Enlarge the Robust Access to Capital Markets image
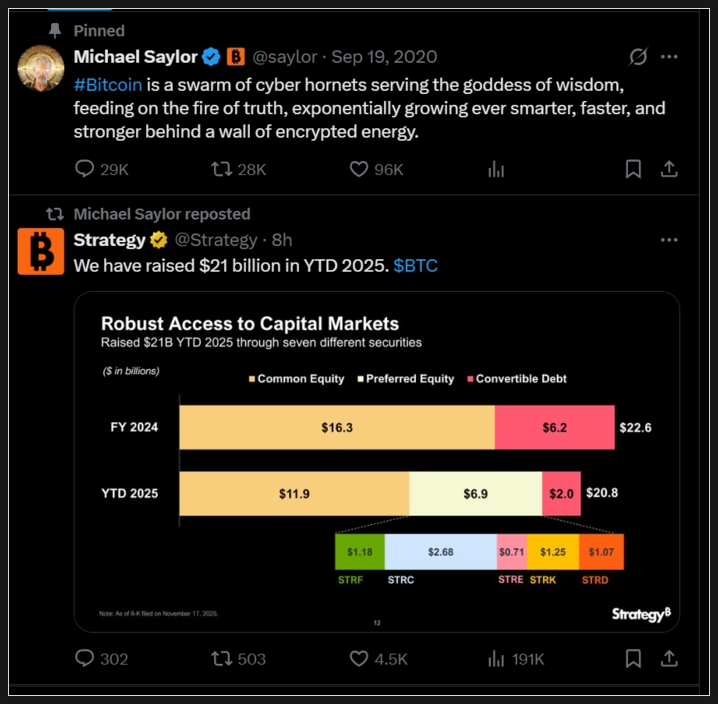This screenshot has height=704, width=718. [376, 461]
